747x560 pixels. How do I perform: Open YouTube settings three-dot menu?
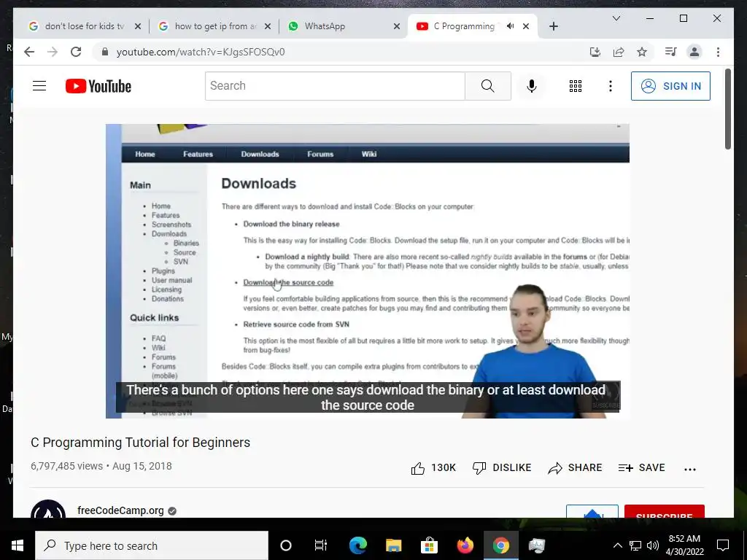pyautogui.click(x=611, y=86)
